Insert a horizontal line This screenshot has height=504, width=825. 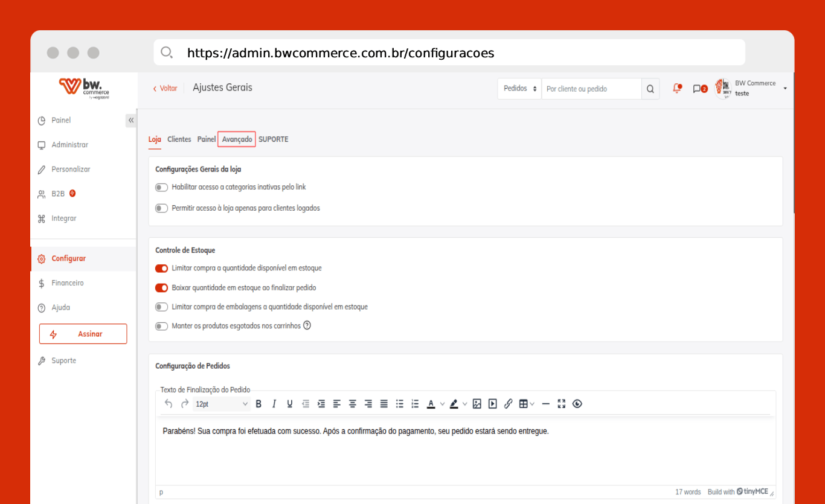coord(546,404)
